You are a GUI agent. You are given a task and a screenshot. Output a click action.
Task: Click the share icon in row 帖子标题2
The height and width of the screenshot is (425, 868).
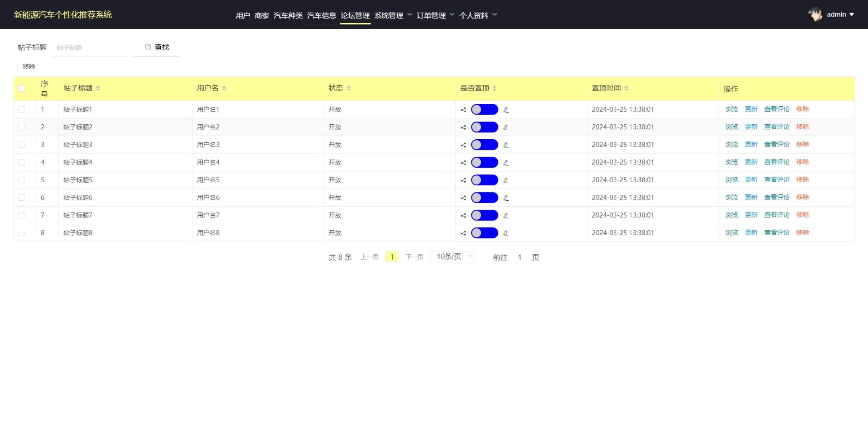[x=464, y=128]
